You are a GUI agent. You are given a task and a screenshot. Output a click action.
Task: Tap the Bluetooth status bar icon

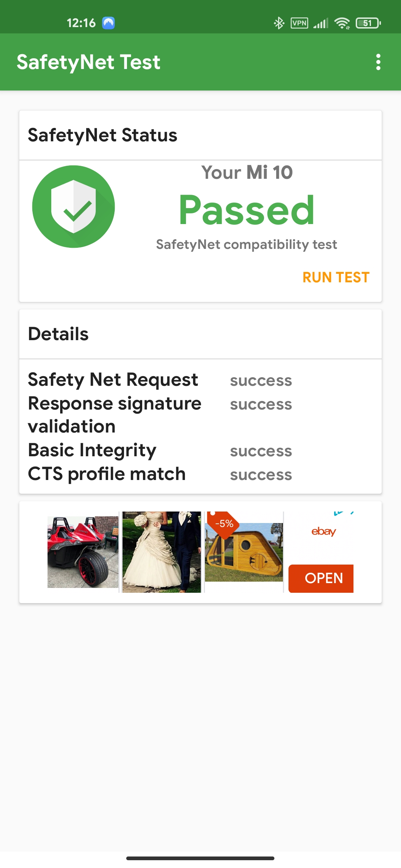coord(279,23)
